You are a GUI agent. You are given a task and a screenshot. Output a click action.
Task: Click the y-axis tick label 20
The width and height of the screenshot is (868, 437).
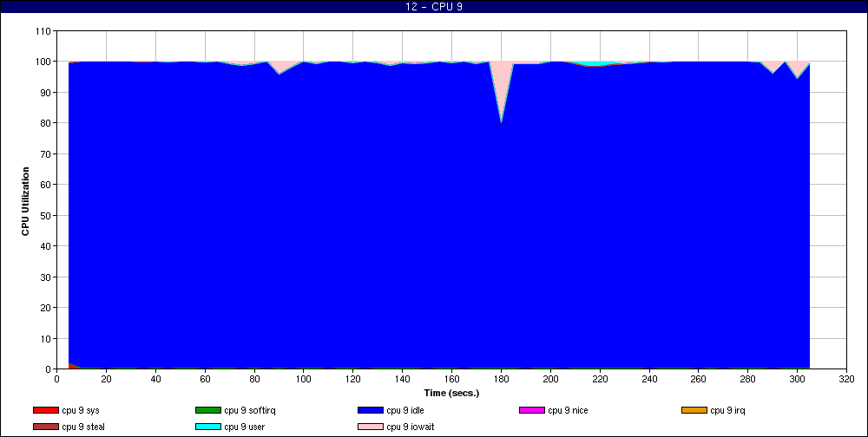[46, 308]
